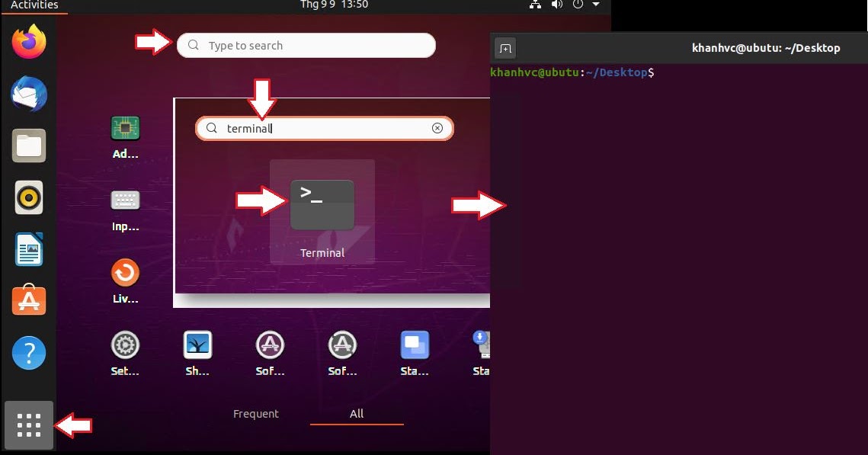This screenshot has width=868, height=455.
Task: Open Rhythmbox music player from the dock
Action: 28,197
